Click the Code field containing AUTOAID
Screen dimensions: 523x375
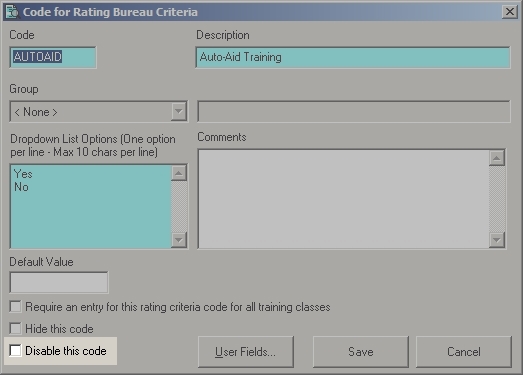click(x=53, y=57)
